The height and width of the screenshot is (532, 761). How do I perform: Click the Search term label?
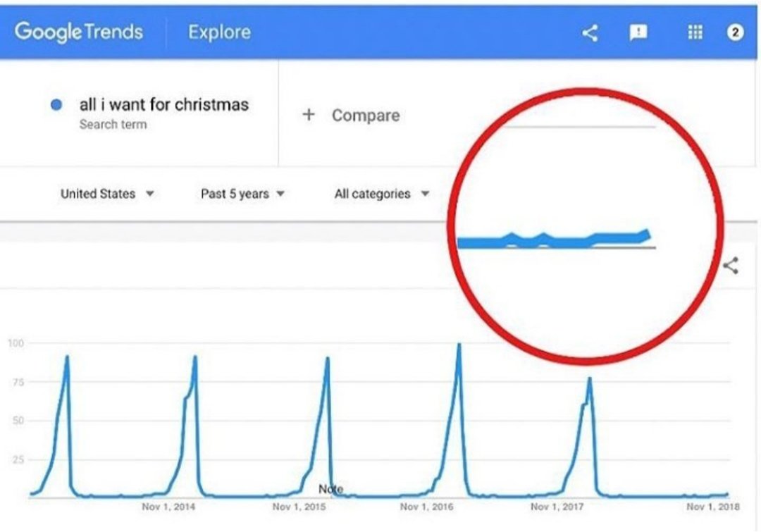(x=113, y=125)
